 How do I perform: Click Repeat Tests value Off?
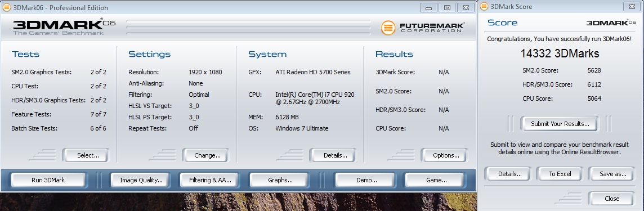[194, 128]
